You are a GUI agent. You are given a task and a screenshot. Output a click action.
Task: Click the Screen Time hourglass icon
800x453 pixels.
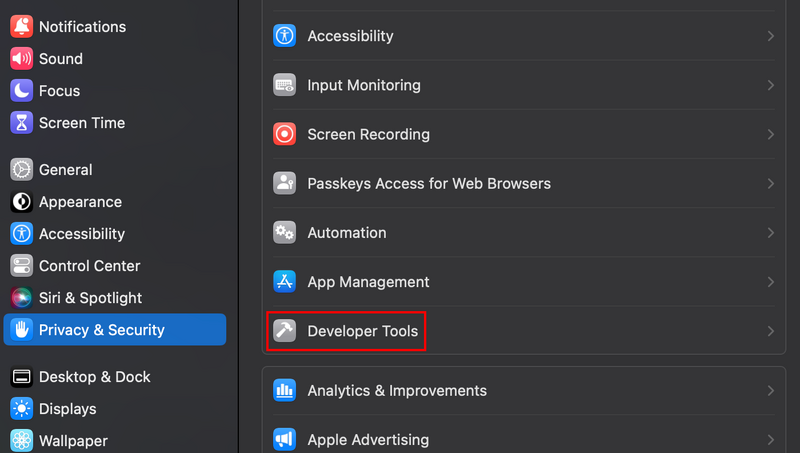[x=21, y=123]
